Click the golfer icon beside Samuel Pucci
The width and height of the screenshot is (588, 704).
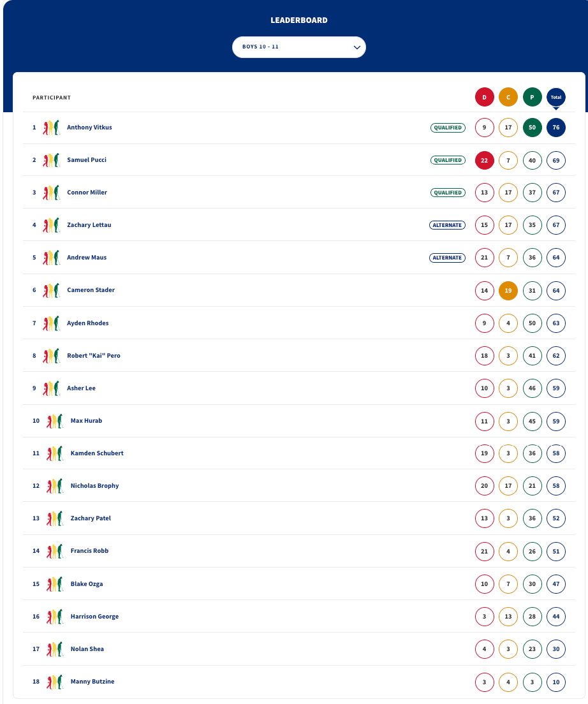pyautogui.click(x=51, y=160)
